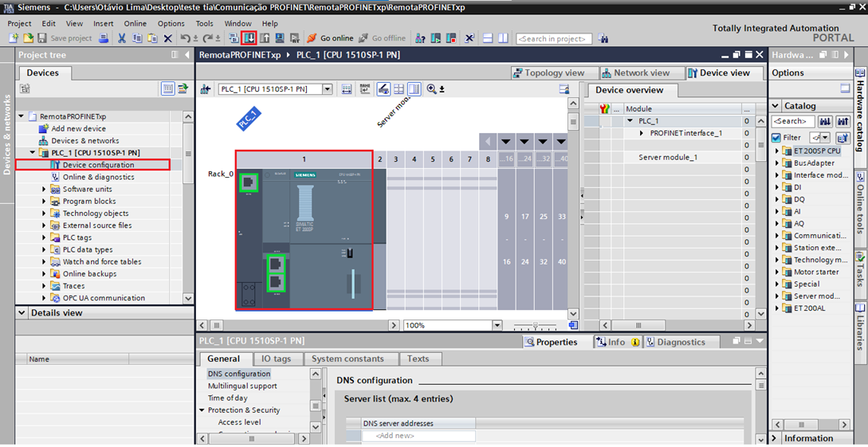Select Protection & Security in properties list
The height and width of the screenshot is (447, 868).
click(243, 410)
